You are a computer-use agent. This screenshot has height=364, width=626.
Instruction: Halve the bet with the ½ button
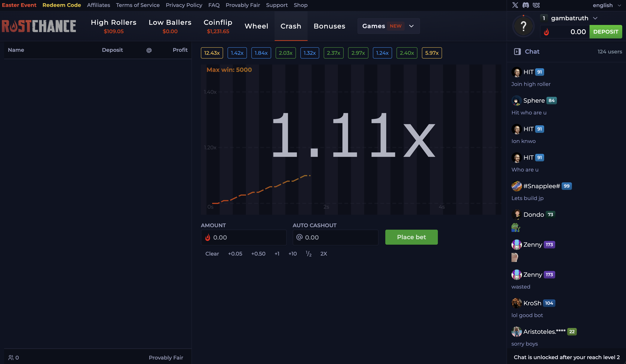[x=308, y=254]
